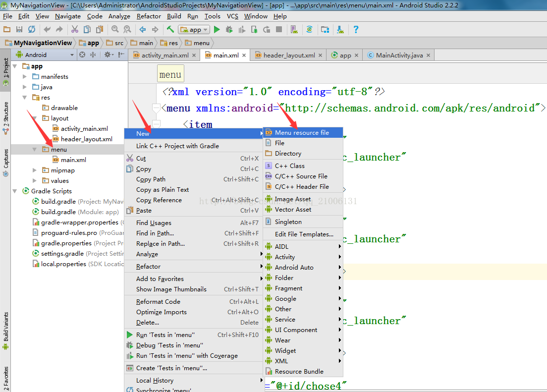Click the Synchronize toolbar icon
Screen dimensions: 547x392
tap(32, 30)
